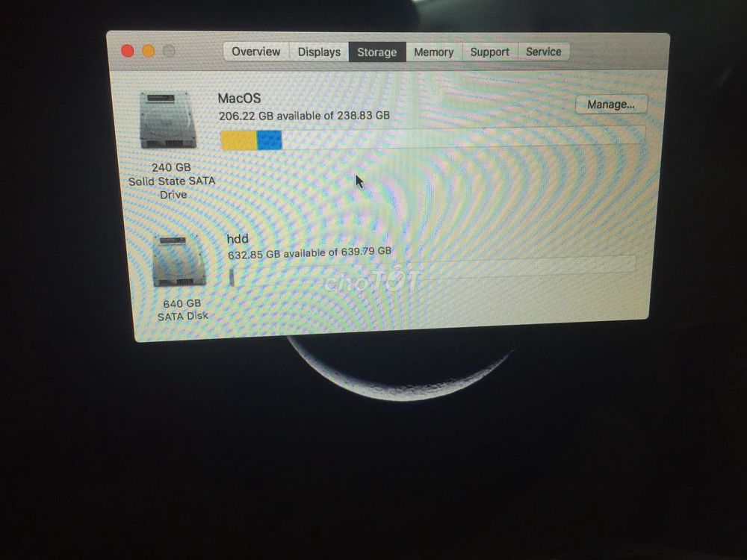This screenshot has width=747, height=560.
Task: Click free space in MacOS storage bar
Action: tap(464, 136)
